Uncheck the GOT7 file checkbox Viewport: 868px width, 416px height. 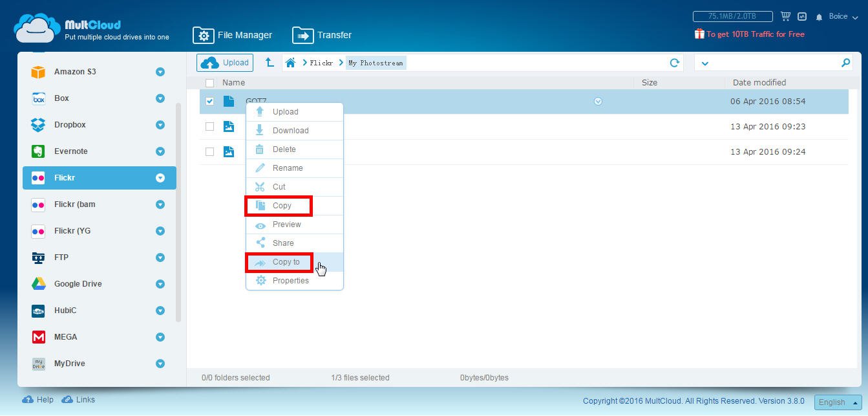(209, 101)
